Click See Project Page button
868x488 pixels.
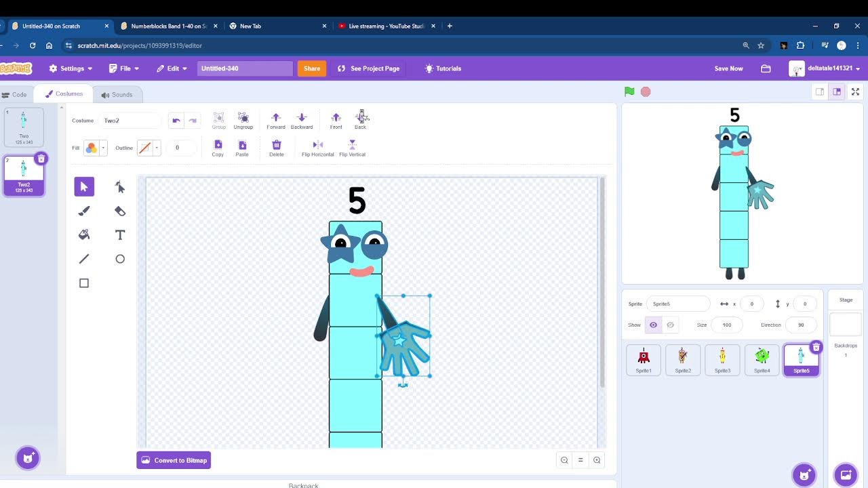pos(368,68)
